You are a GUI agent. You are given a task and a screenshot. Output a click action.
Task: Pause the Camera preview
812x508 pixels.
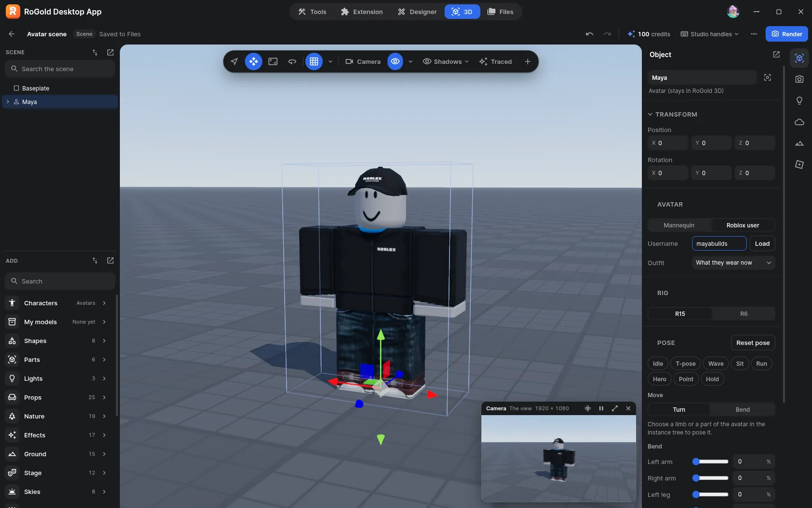point(601,408)
